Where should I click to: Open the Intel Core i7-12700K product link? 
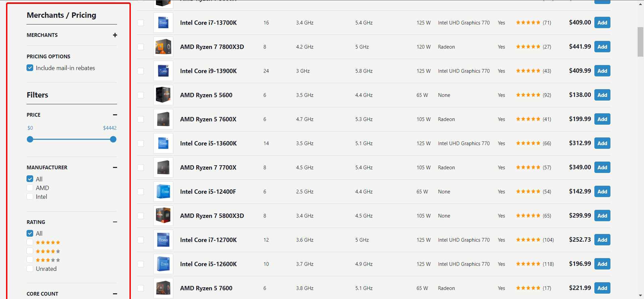click(x=208, y=240)
